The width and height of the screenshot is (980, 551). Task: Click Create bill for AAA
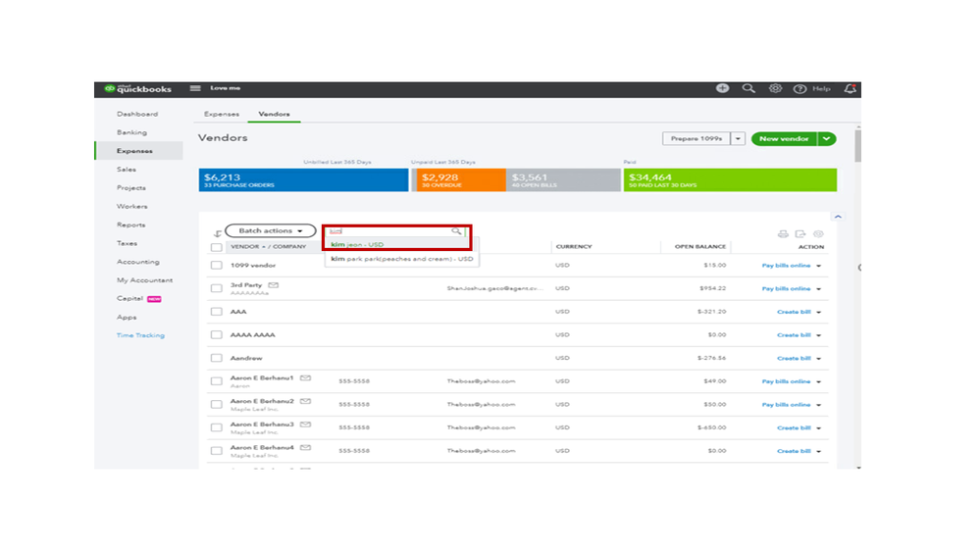click(794, 312)
